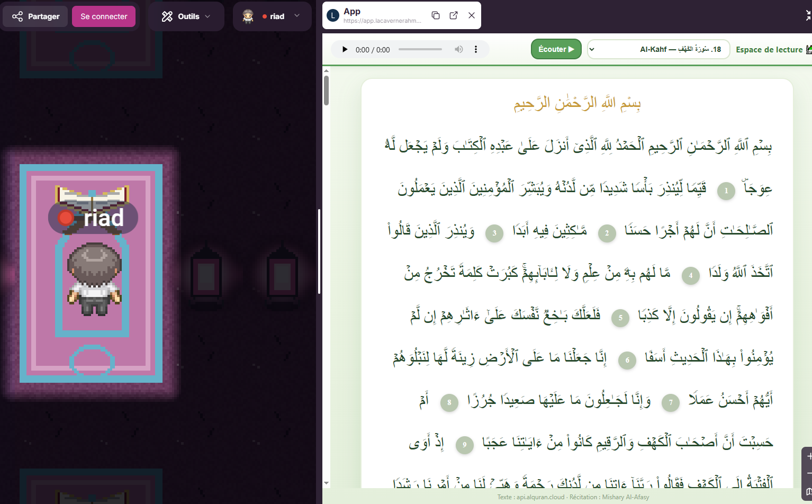Copy the App tab URL

pos(436,15)
